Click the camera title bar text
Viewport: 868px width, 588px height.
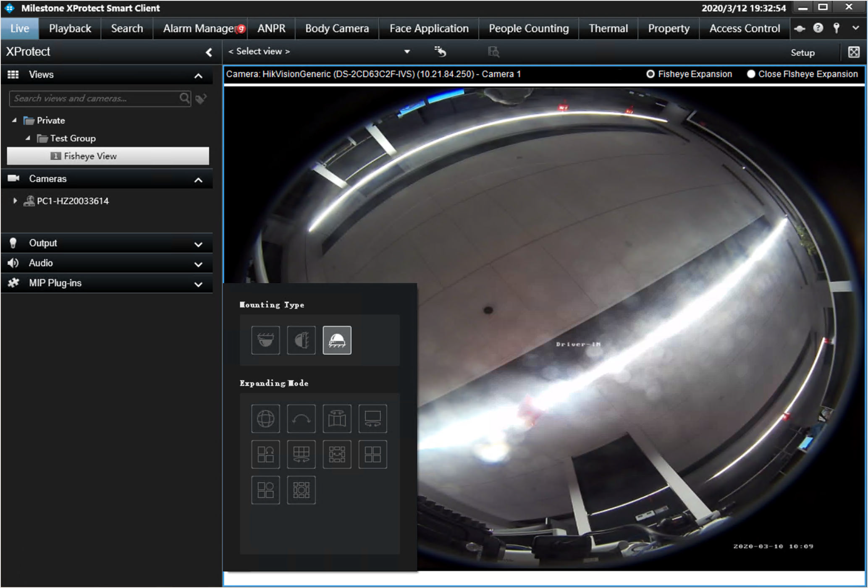[373, 74]
